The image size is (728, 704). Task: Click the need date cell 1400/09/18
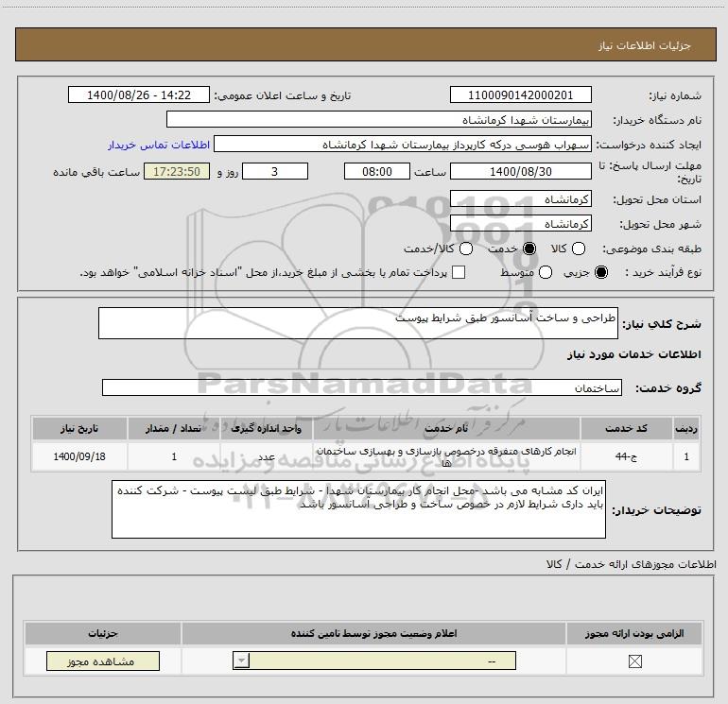tap(79, 456)
